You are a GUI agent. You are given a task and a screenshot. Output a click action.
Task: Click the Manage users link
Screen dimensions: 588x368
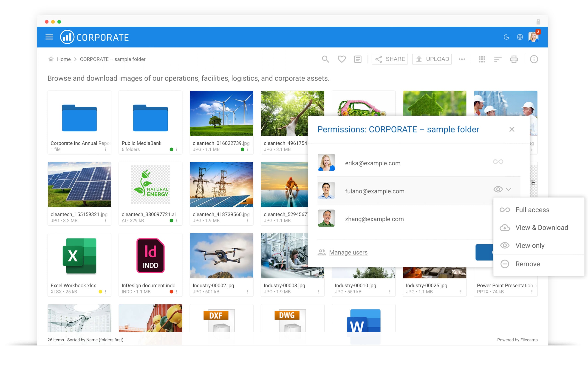pos(348,252)
